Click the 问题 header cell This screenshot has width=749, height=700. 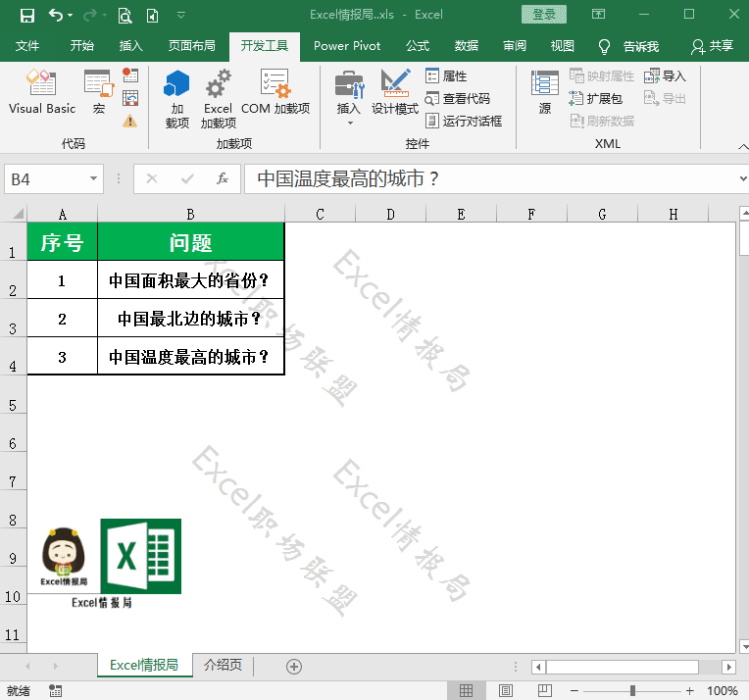point(190,242)
